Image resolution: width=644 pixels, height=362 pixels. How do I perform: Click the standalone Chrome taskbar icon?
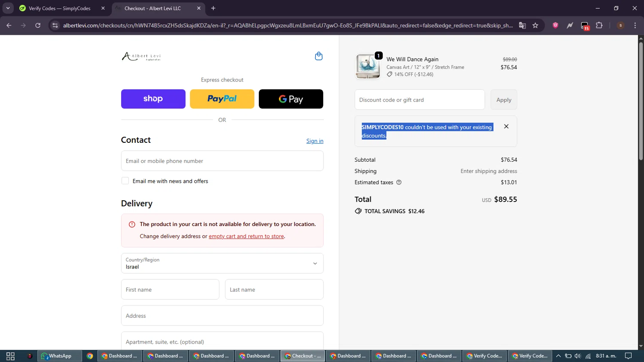coord(90,356)
